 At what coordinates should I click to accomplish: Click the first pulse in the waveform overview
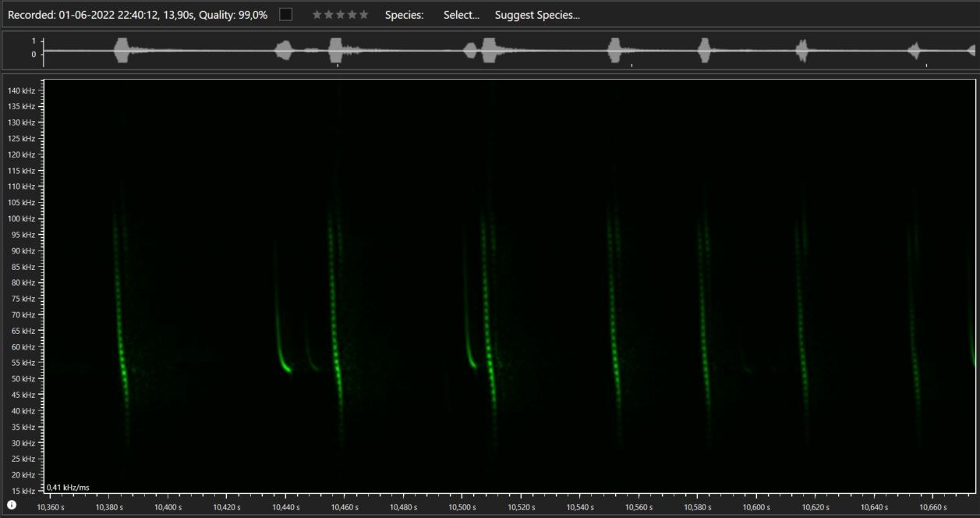tap(123, 51)
